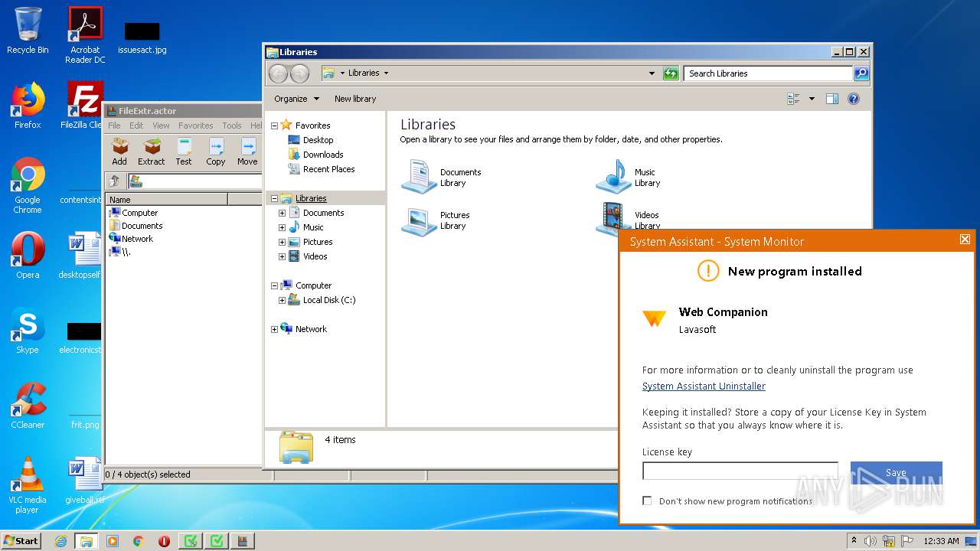Open the Edit menu in FileExtractor
Image resolution: width=980 pixels, height=551 pixels.
[x=136, y=126]
